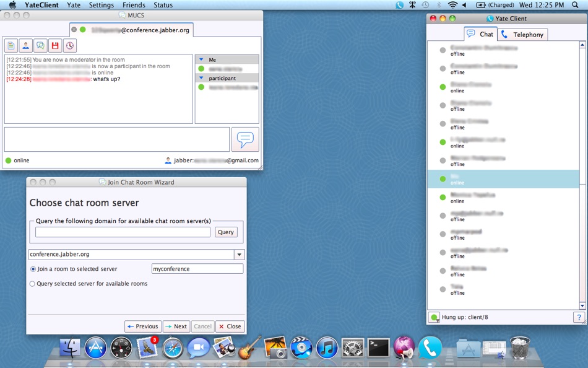This screenshot has height=368, width=588.
Task: Open the Friends menu
Action: click(x=134, y=5)
